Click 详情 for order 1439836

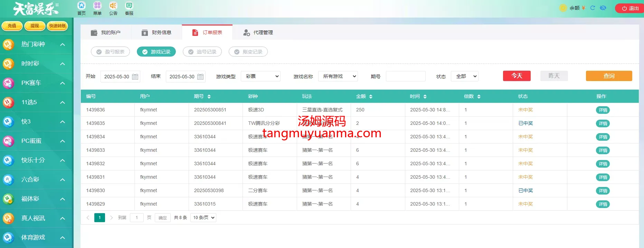click(x=603, y=110)
